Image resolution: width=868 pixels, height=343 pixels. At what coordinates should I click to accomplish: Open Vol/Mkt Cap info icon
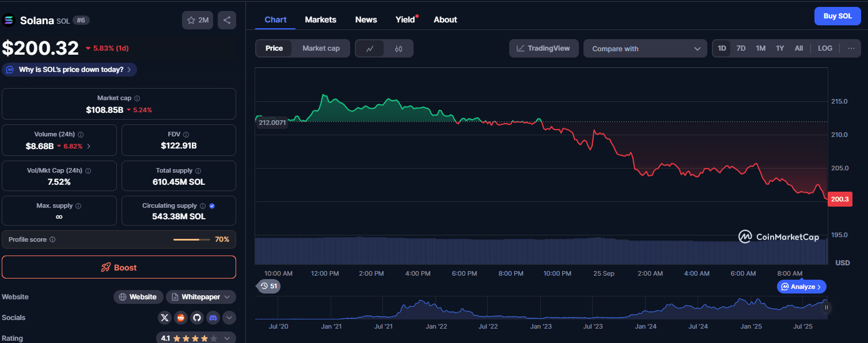88,171
